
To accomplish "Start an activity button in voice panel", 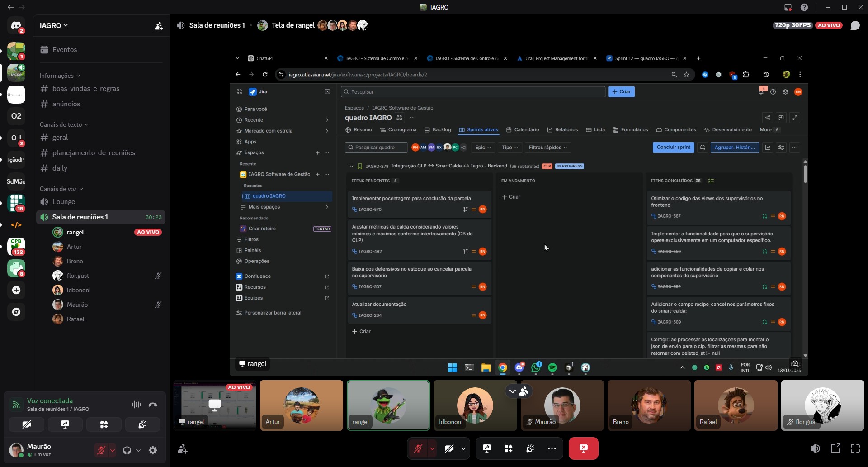I will pyautogui.click(x=104, y=424).
